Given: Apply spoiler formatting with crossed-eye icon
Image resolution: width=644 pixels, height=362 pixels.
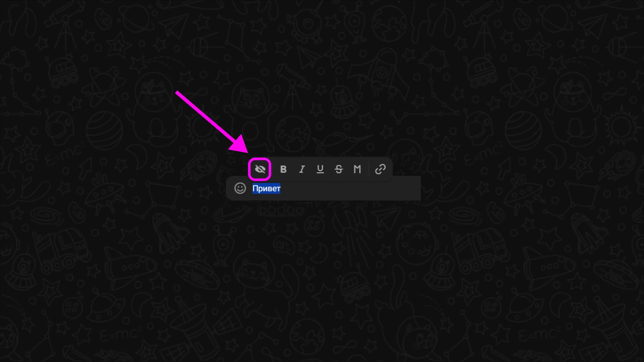Looking at the screenshot, I should point(260,169).
